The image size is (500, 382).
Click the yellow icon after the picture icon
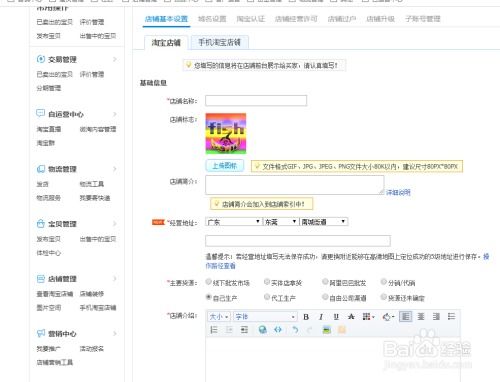pyautogui.click(x=342, y=330)
